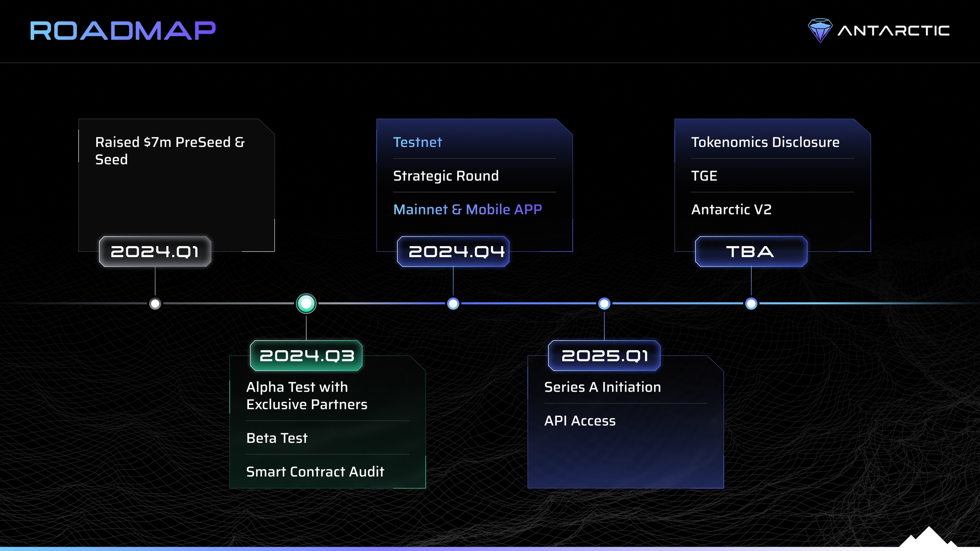Image resolution: width=980 pixels, height=551 pixels.
Task: Click the API Access entry
Action: pyautogui.click(x=580, y=421)
